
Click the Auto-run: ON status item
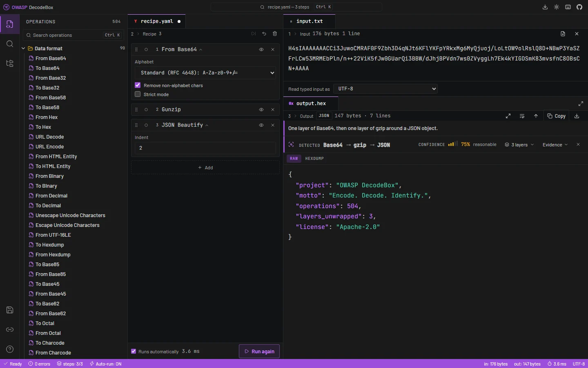point(105,364)
